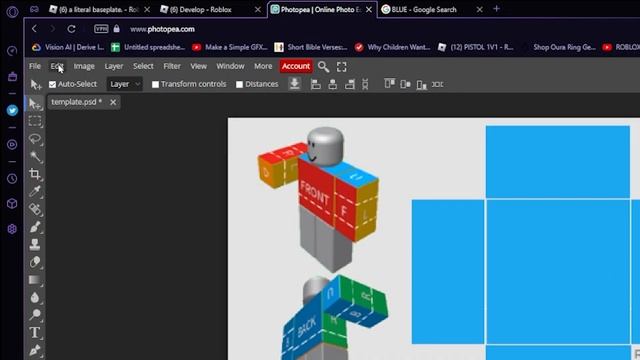The image size is (640, 360).
Task: Open Twitter from browser sidebar
Action: pyautogui.click(x=12, y=111)
